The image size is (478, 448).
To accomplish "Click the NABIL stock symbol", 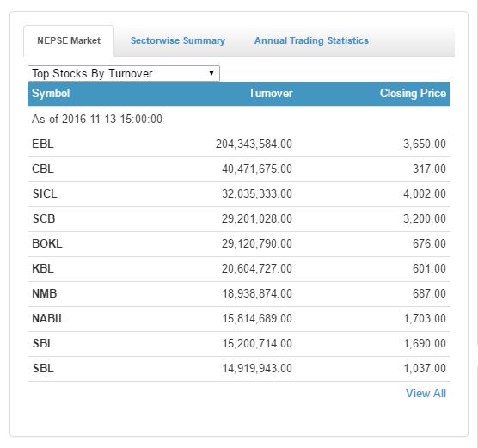I will click(x=48, y=319).
